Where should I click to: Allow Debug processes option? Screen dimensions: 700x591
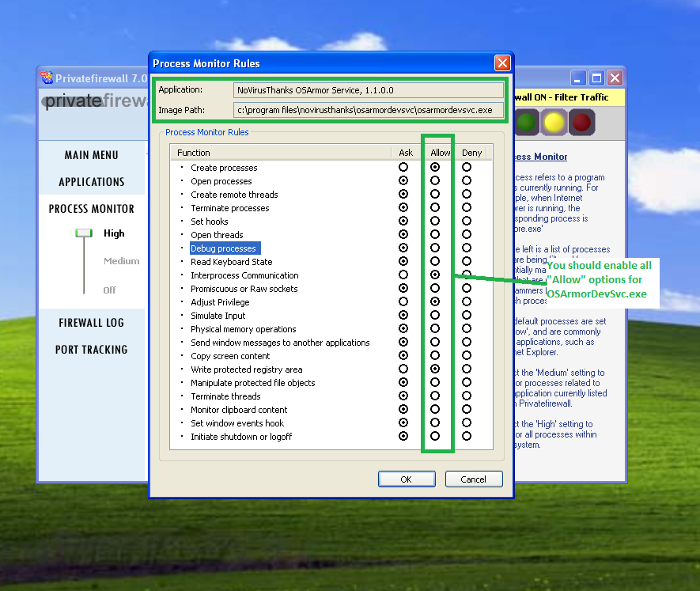pos(435,248)
